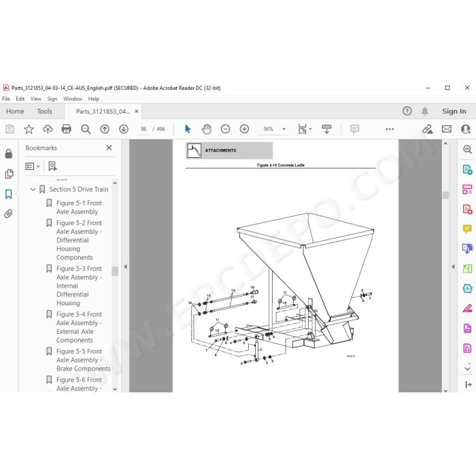Collapse Section 5 Drive Train bookmark
476x476 pixels.
click(x=33, y=190)
